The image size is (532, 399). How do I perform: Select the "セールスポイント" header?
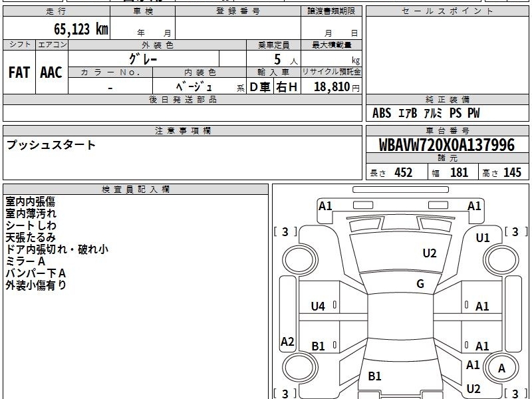447,11
